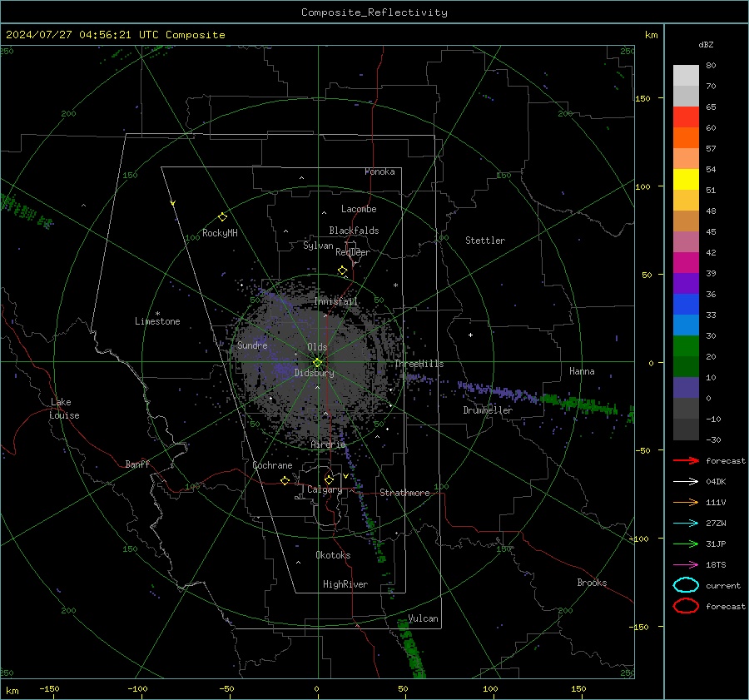Image resolution: width=749 pixels, height=700 pixels.
Task: Click the 27ZW legend label
Action: (716, 524)
